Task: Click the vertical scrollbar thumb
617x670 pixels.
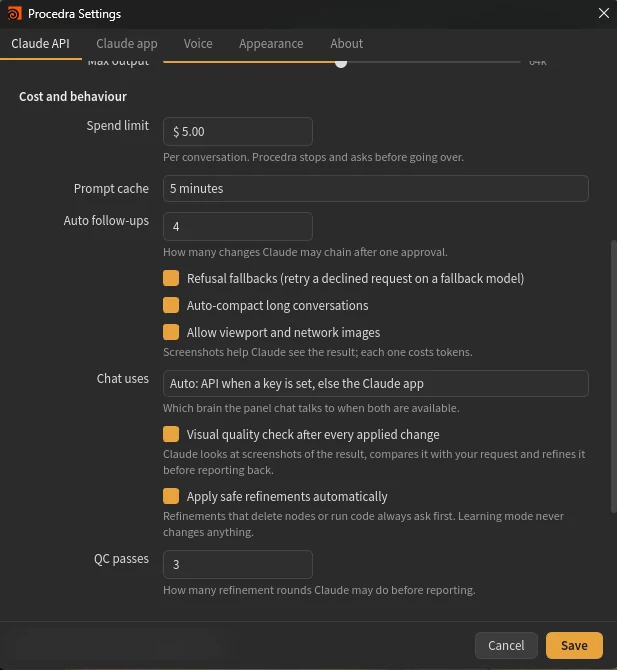Action: coord(614,376)
